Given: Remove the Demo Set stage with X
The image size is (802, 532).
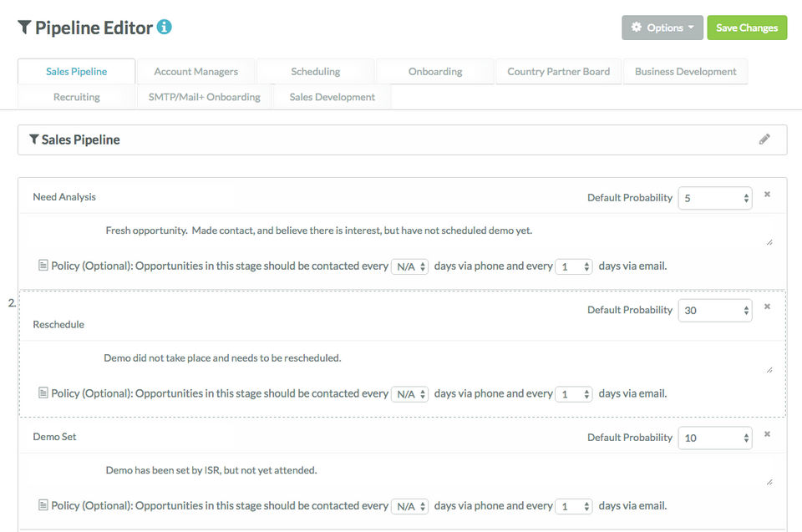Looking at the screenshot, I should pyautogui.click(x=767, y=434).
